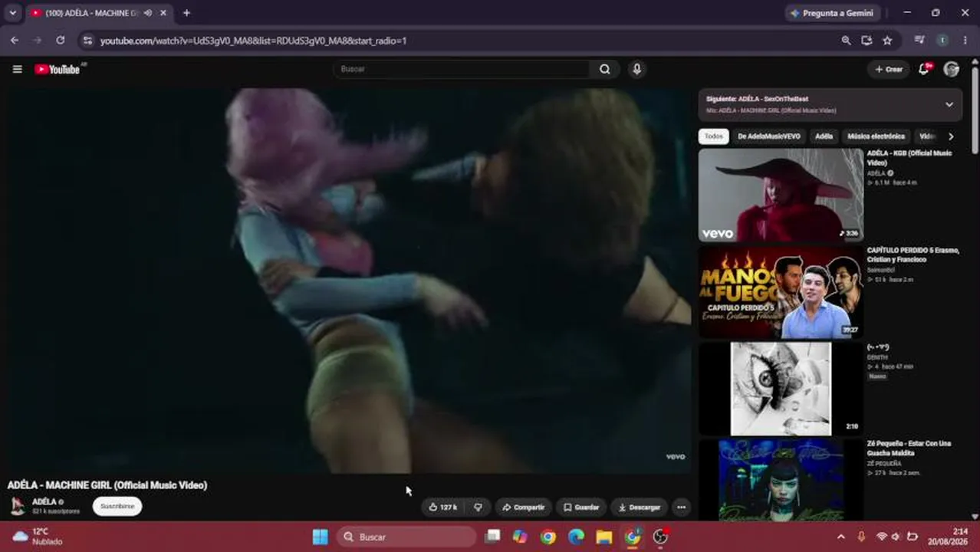
Task: Expand the Siguiente playlist panel chevron
Action: coord(949,104)
